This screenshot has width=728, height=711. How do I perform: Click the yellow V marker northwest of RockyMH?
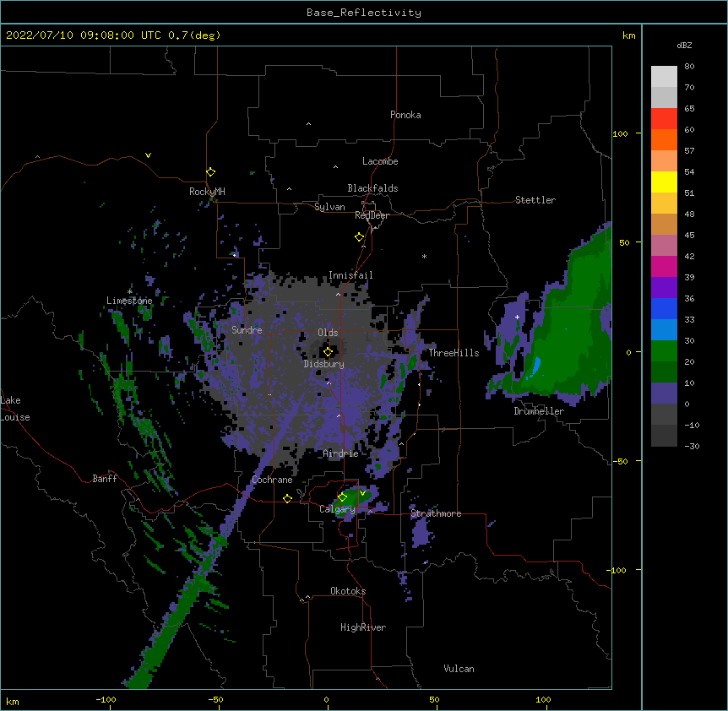[x=148, y=155]
